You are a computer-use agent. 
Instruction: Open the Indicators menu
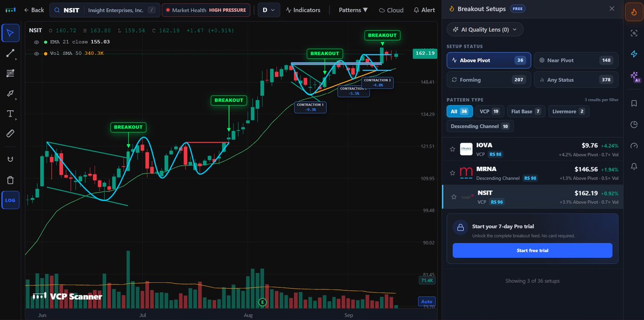coord(303,10)
